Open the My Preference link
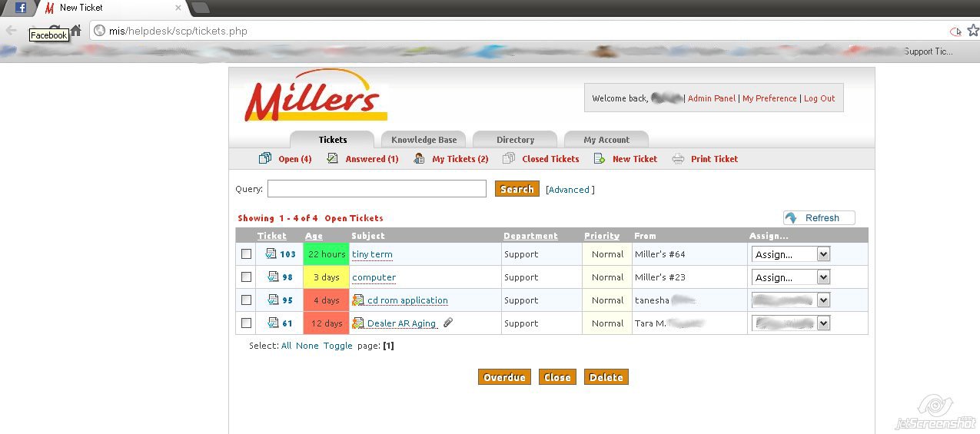 click(769, 98)
